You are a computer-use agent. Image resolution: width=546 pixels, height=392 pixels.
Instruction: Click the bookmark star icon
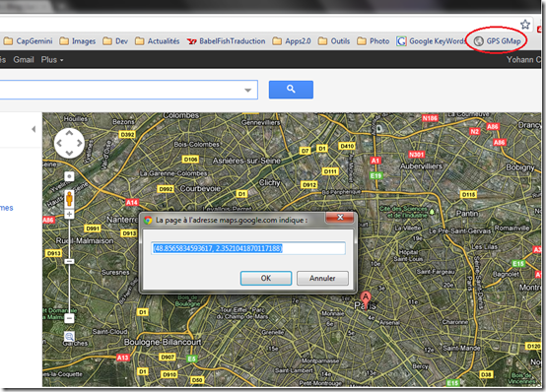525,25
